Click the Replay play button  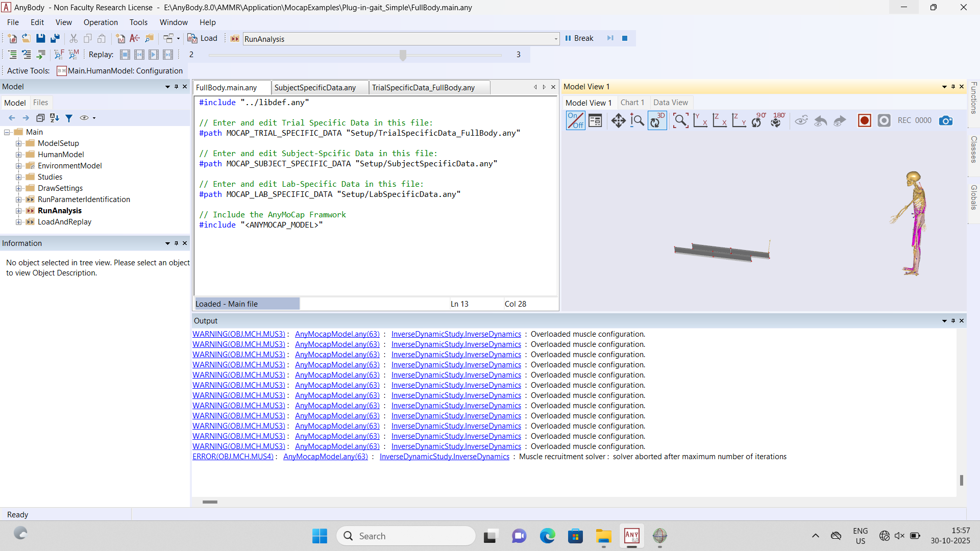tap(154, 55)
